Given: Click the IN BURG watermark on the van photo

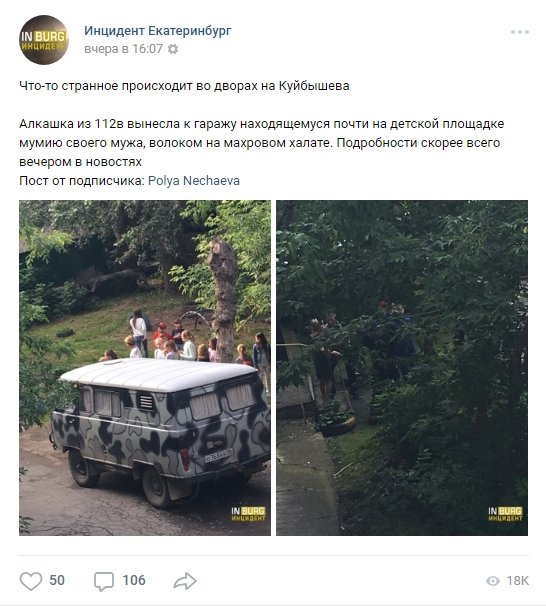Looking at the screenshot, I should 248,514.
